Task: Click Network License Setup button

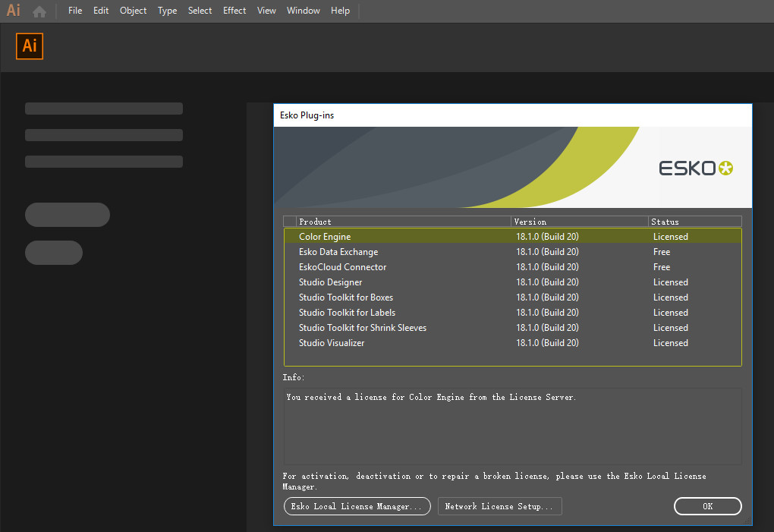Action: click(499, 506)
